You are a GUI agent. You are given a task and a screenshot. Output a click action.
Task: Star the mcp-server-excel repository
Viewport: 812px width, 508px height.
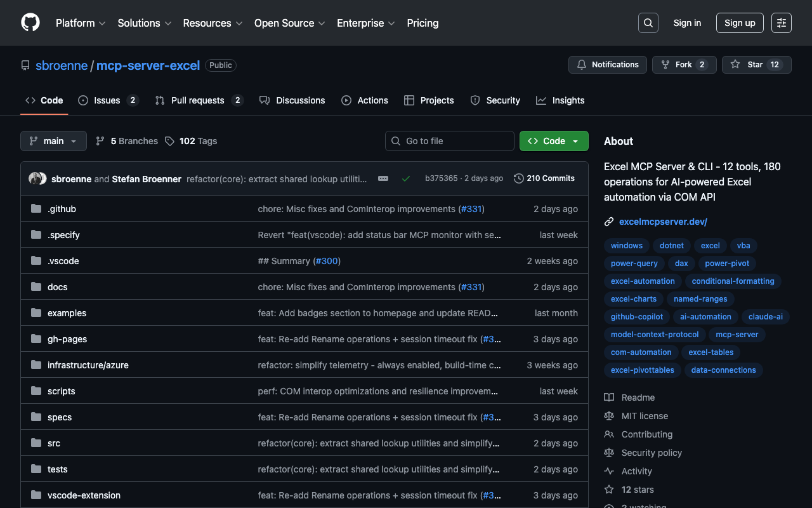[x=756, y=65]
